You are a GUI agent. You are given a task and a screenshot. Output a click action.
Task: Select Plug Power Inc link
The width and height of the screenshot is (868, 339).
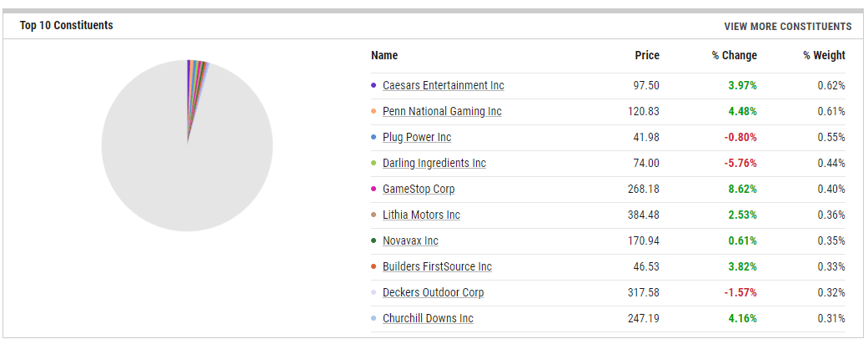[x=417, y=138]
